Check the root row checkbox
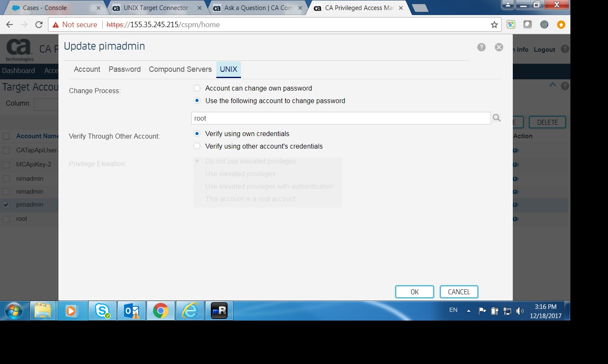This screenshot has height=364, width=608. (6, 219)
